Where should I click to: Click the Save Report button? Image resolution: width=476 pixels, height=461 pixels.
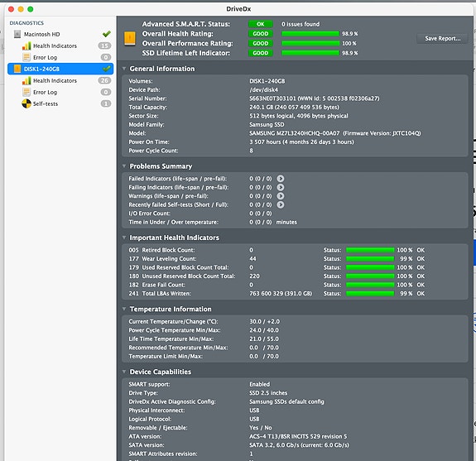(442, 39)
